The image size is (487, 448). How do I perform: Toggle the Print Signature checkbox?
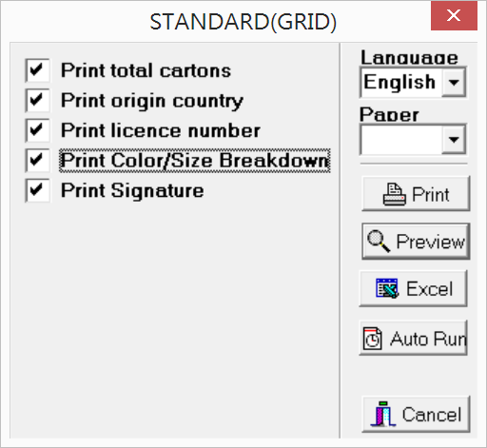click(x=37, y=190)
